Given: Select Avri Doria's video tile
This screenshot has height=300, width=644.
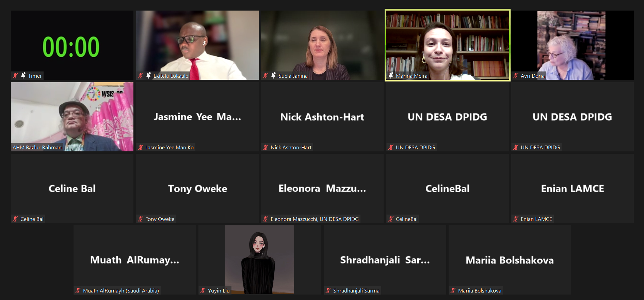Looking at the screenshot, I should coord(573,45).
